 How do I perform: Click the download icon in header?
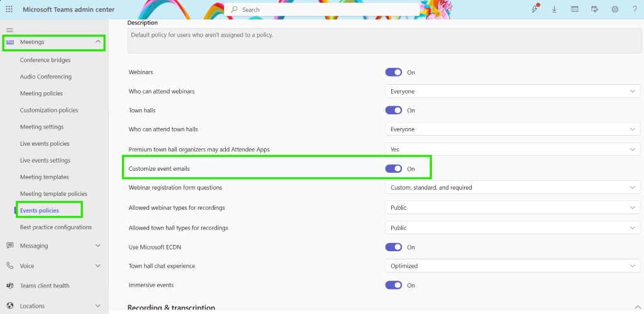[x=555, y=9]
